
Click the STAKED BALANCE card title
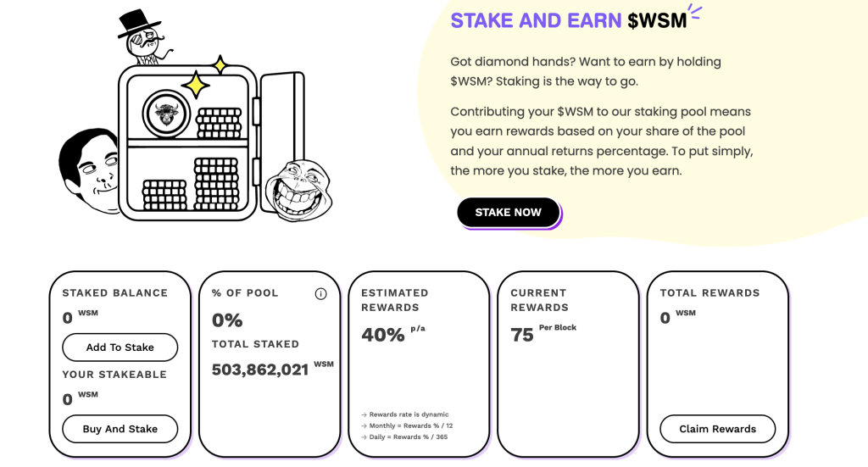[114, 293]
